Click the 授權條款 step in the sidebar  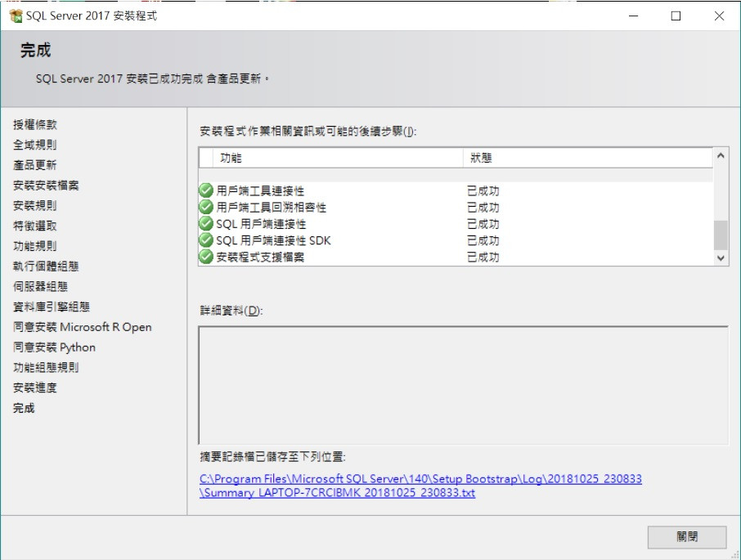pyautogui.click(x=35, y=124)
